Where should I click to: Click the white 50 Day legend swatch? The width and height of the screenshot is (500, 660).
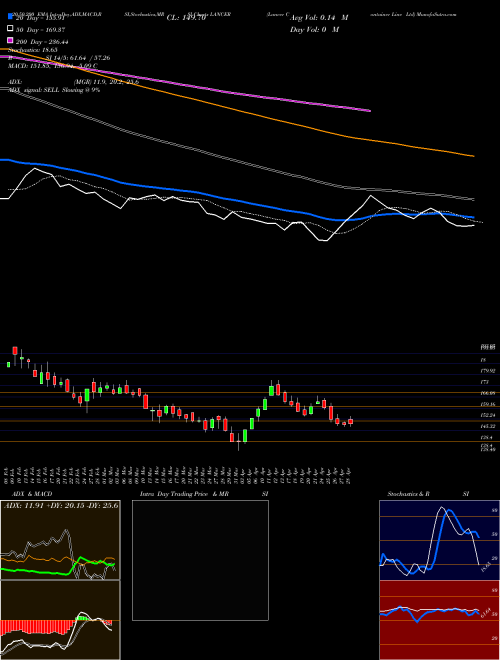[10, 29]
